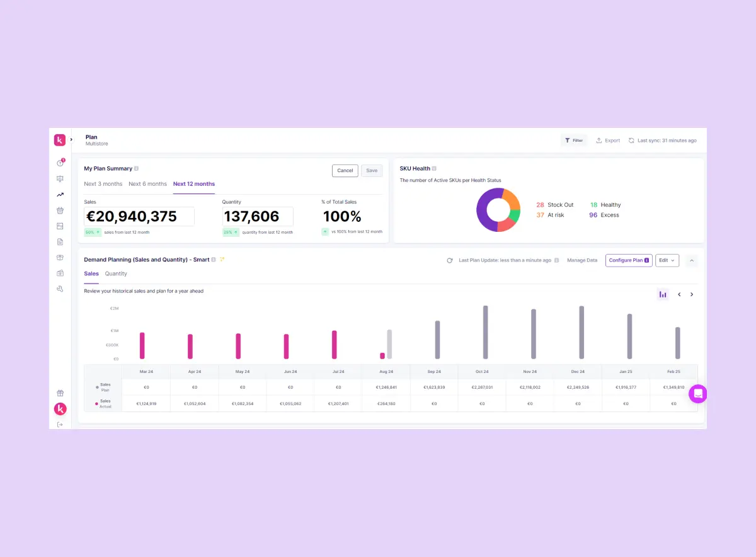
Task: Open the gift icon near sidebar bottom
Action: coord(60,393)
